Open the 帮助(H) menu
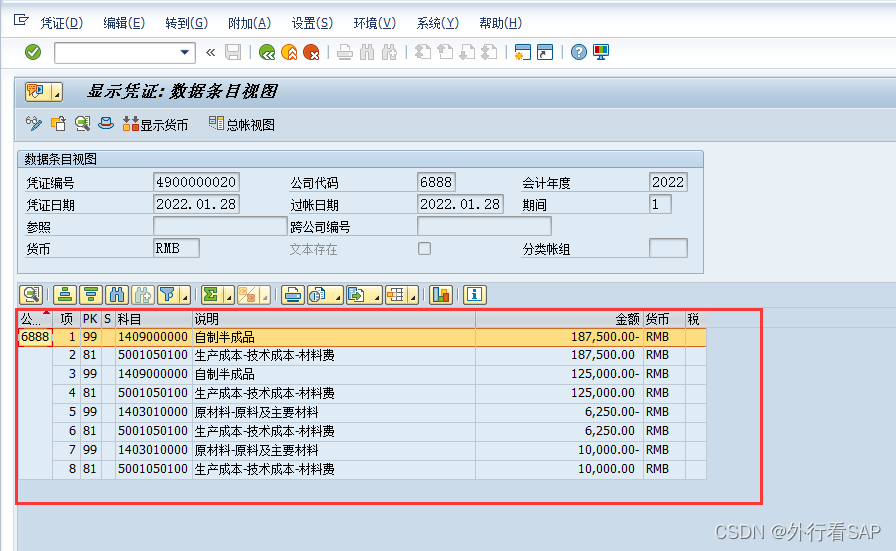Viewport: 896px width, 551px height. (500, 23)
